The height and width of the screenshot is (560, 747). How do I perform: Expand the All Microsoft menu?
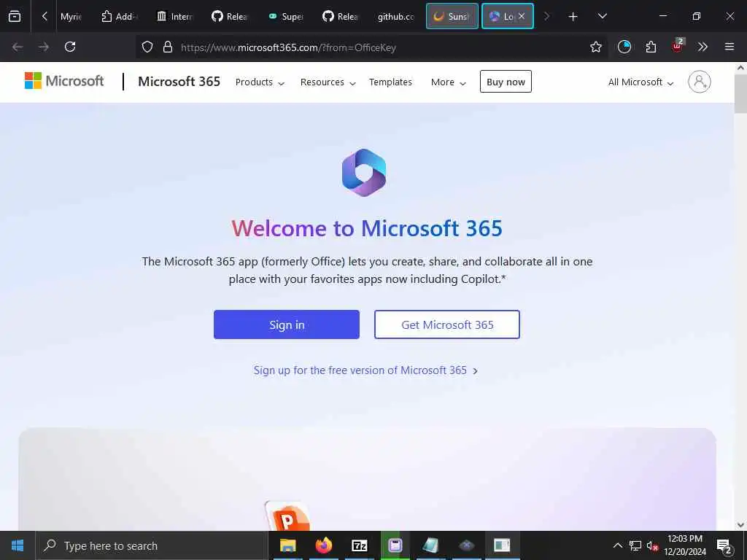point(640,82)
